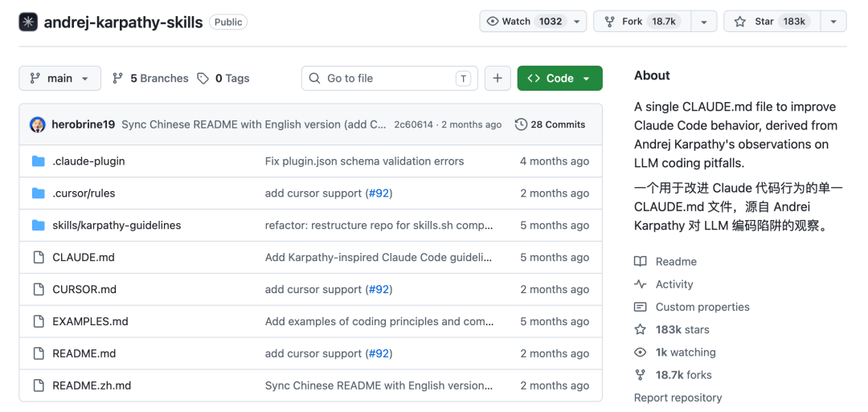Open latest commit message Sync Chinese README
Screen dimensions: 868x412
click(254, 124)
